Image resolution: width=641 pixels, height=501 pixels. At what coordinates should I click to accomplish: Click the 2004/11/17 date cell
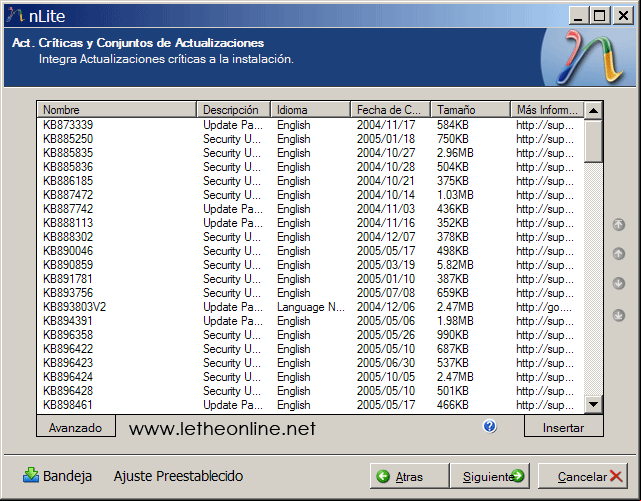(386, 125)
